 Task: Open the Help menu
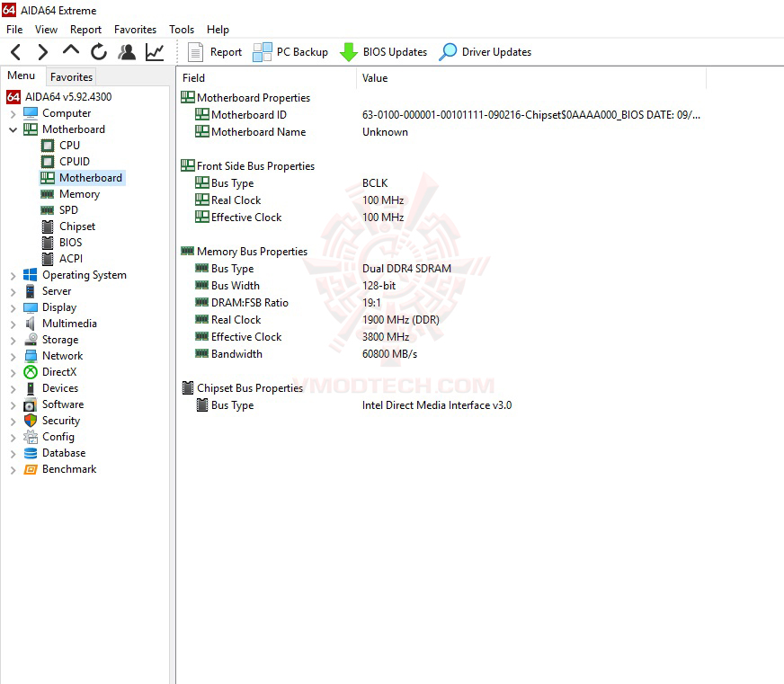tap(218, 30)
